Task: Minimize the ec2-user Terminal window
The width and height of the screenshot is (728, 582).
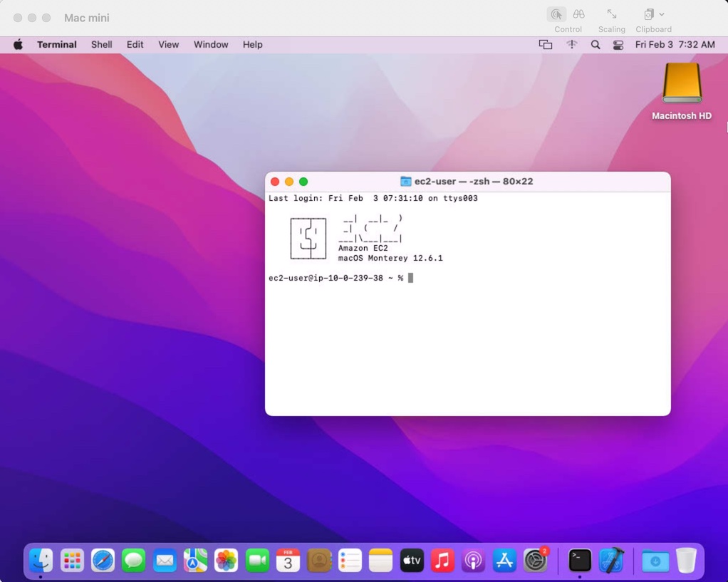Action: click(x=289, y=182)
